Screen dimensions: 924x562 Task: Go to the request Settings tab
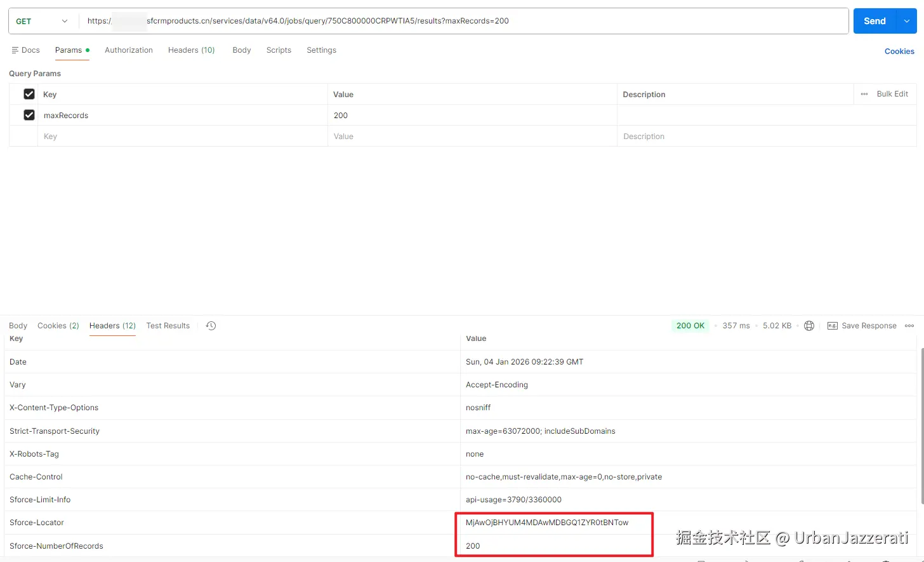(x=322, y=50)
